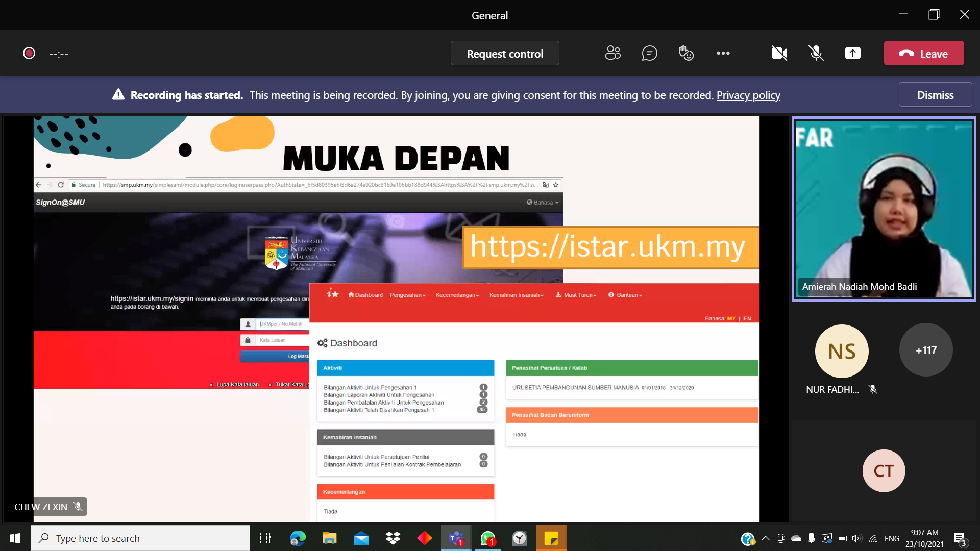Select Amierah Nadiah's video tile
Viewport: 980px width, 551px height.
coord(884,209)
